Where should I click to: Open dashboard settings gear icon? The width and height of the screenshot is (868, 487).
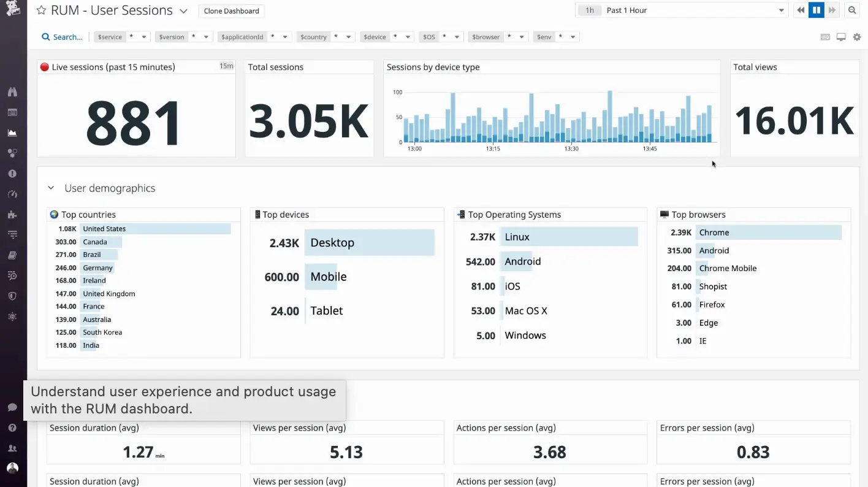pos(857,37)
